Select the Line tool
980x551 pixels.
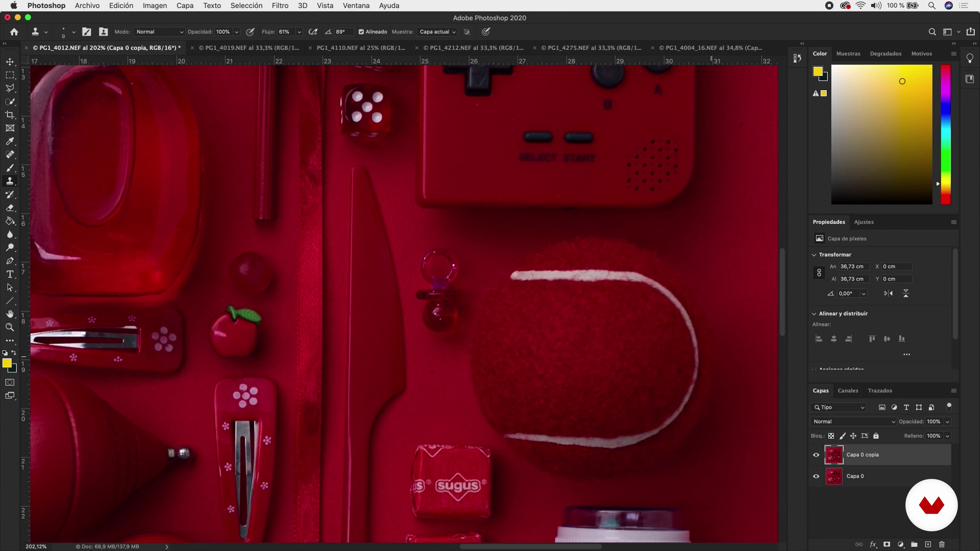point(10,301)
